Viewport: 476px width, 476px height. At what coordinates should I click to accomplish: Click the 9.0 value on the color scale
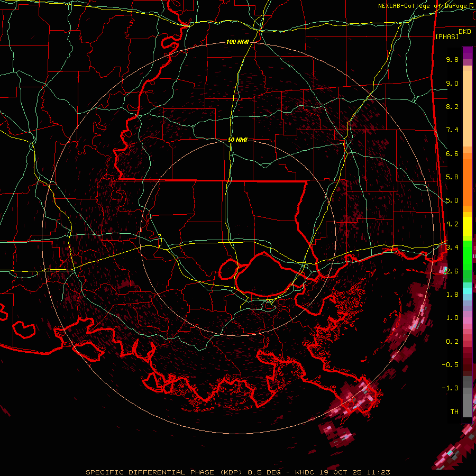[452, 83]
